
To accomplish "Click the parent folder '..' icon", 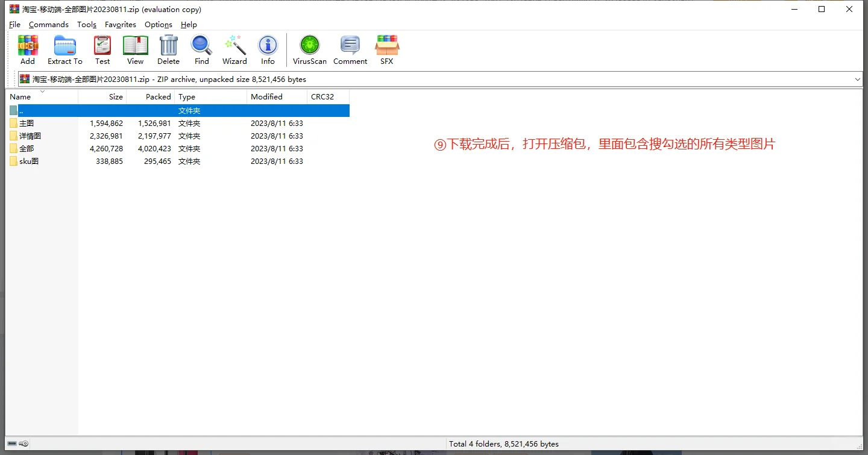I will pyautogui.click(x=14, y=111).
